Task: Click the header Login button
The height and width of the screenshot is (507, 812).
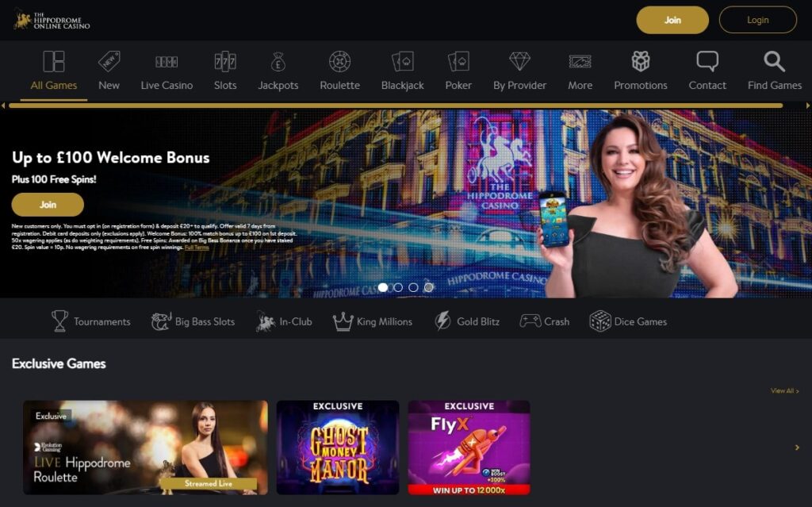Action: [x=757, y=20]
